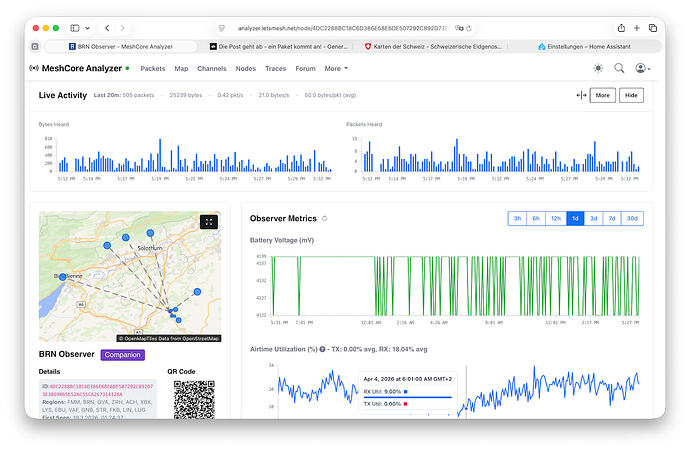Expand the map to fullscreen

click(209, 222)
